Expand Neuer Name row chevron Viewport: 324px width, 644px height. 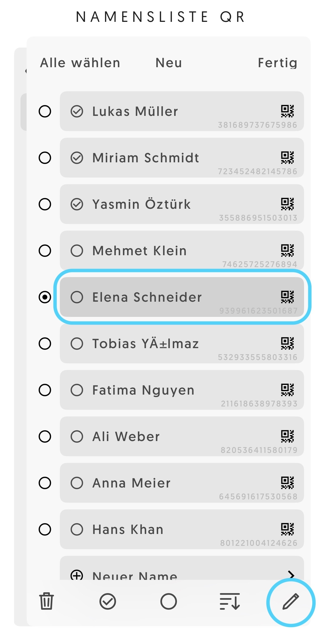click(291, 575)
